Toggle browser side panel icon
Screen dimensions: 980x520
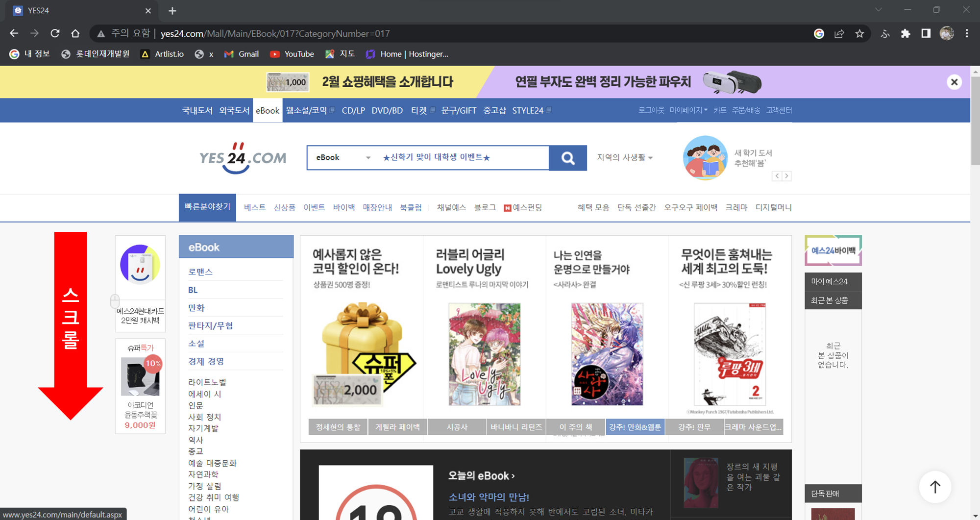(926, 33)
